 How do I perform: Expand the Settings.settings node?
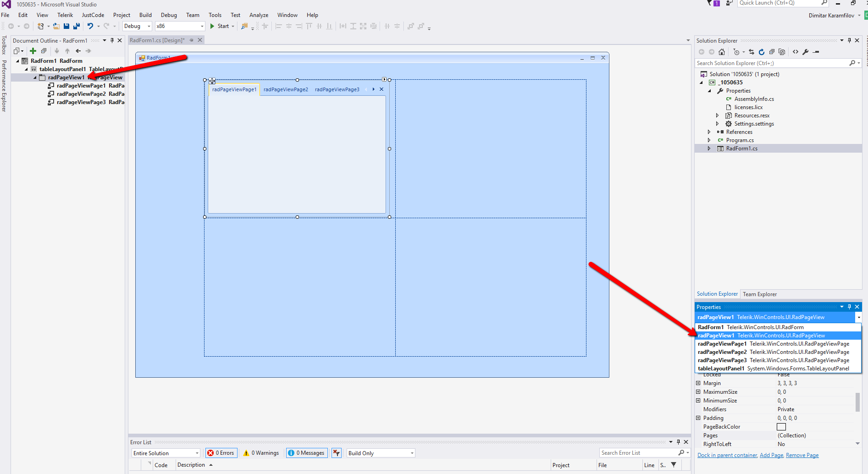point(718,124)
